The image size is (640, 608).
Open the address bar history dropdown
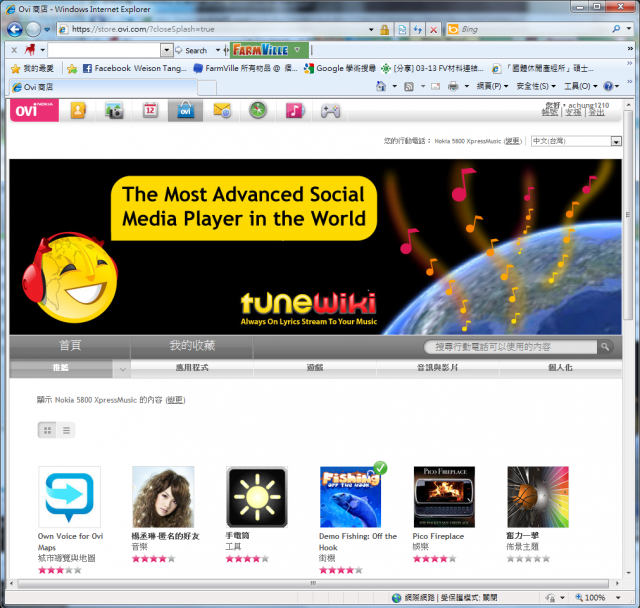371,29
